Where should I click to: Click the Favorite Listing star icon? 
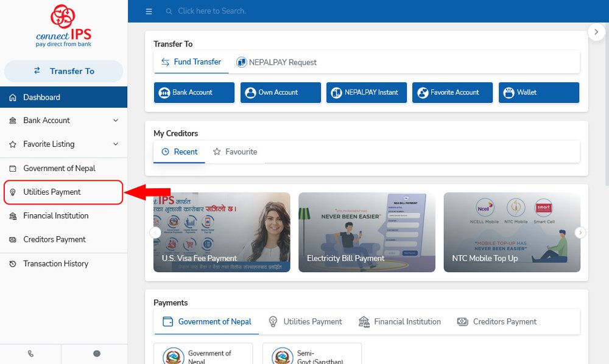click(13, 144)
